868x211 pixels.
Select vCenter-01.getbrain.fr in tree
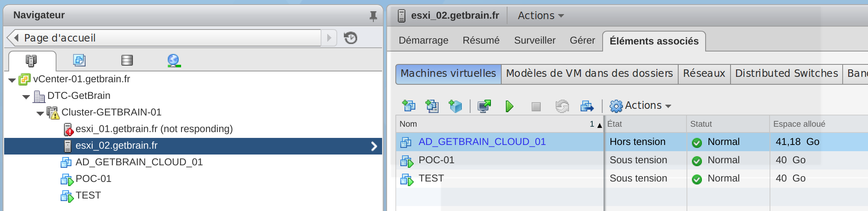point(81,79)
